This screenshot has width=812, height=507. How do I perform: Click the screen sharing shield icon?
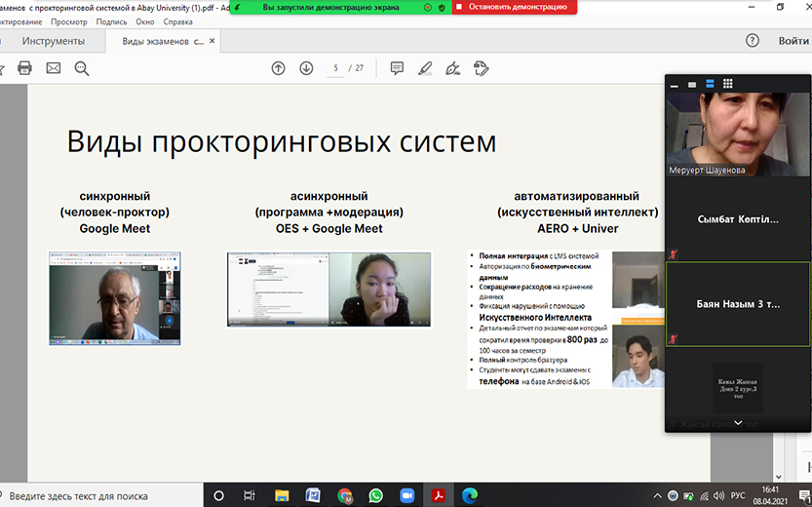point(442,7)
